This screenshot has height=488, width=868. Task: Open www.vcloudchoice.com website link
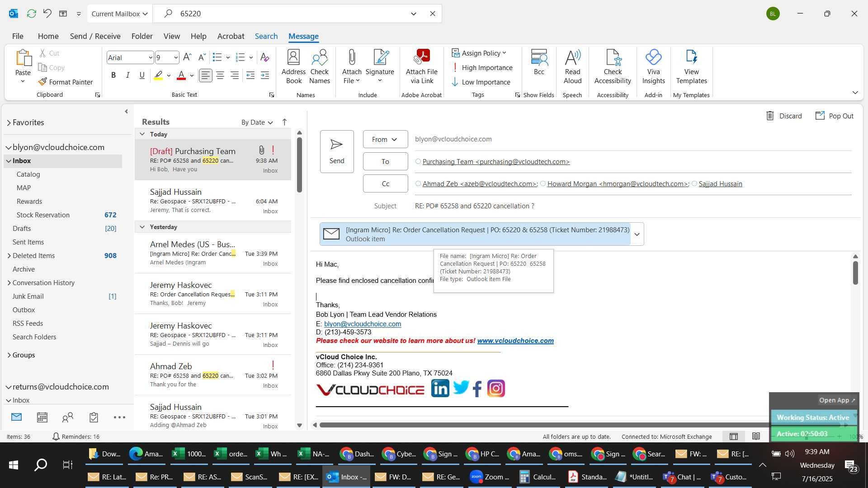click(515, 341)
